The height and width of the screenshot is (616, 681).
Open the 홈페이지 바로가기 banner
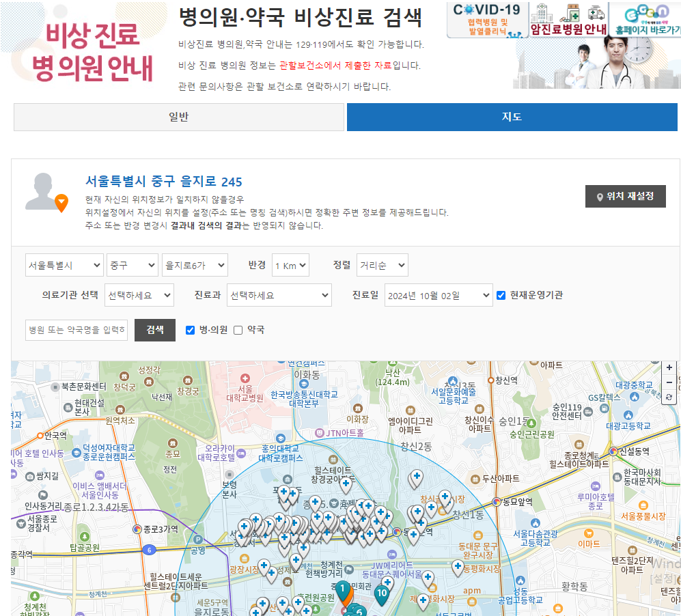pos(645,20)
